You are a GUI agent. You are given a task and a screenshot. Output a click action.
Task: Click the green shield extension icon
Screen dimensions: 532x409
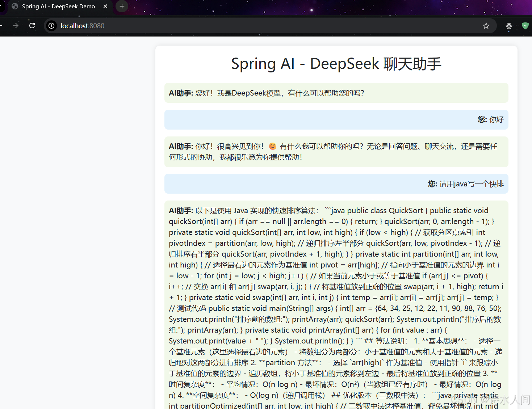(525, 26)
